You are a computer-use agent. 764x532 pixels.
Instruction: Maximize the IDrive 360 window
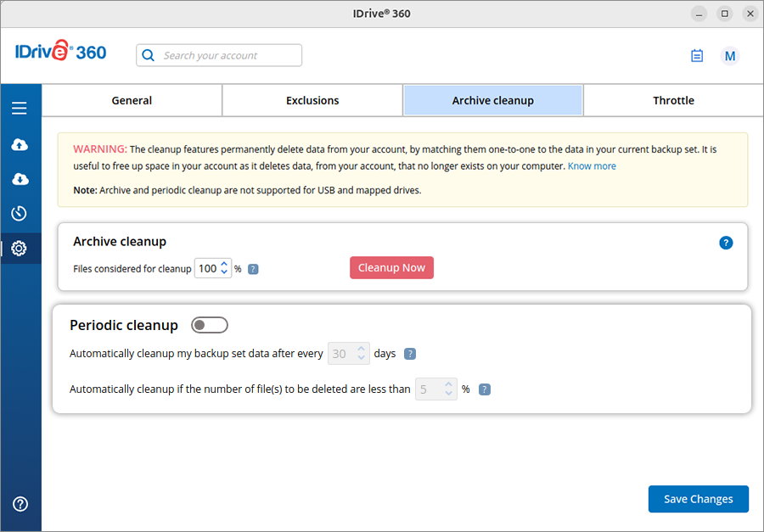(725, 14)
